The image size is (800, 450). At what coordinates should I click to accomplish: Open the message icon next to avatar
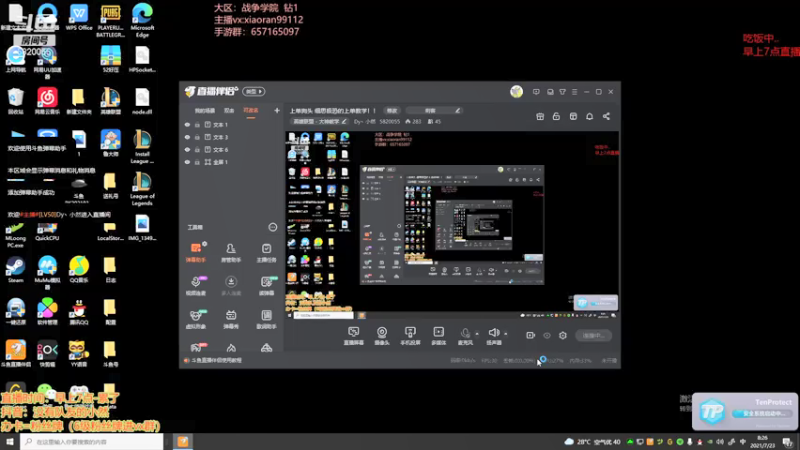click(x=536, y=92)
